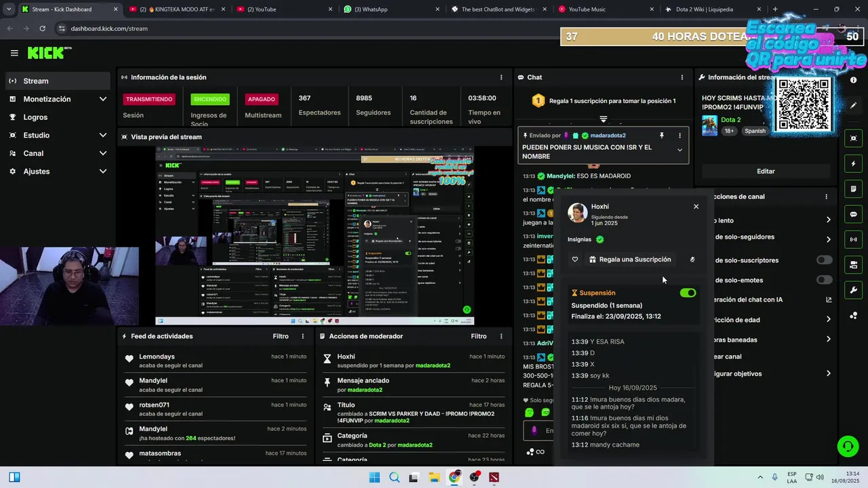Open Feed de actividades three-dot menu
The width and height of the screenshot is (868, 488).
tap(303, 336)
